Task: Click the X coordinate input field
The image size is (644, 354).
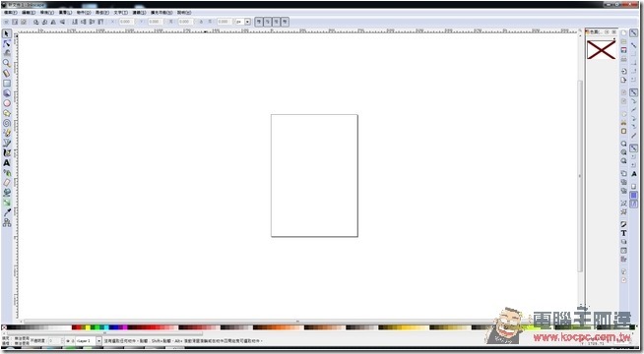Action: point(126,22)
